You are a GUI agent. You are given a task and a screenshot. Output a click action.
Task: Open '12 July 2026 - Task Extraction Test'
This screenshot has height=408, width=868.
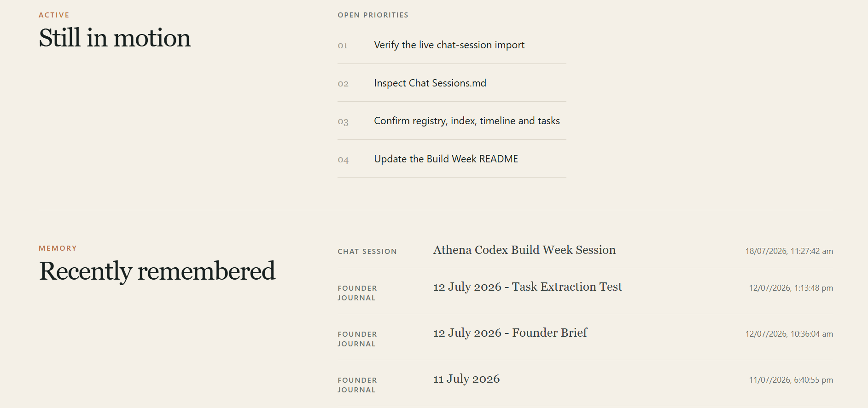pyautogui.click(x=528, y=287)
